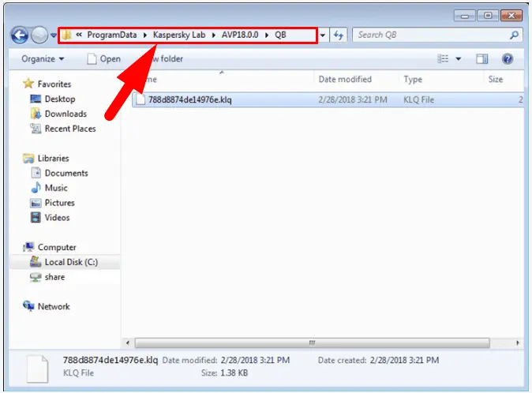Viewport: 532px width, 393px height.
Task: Click the change view icon
Action: point(443,58)
